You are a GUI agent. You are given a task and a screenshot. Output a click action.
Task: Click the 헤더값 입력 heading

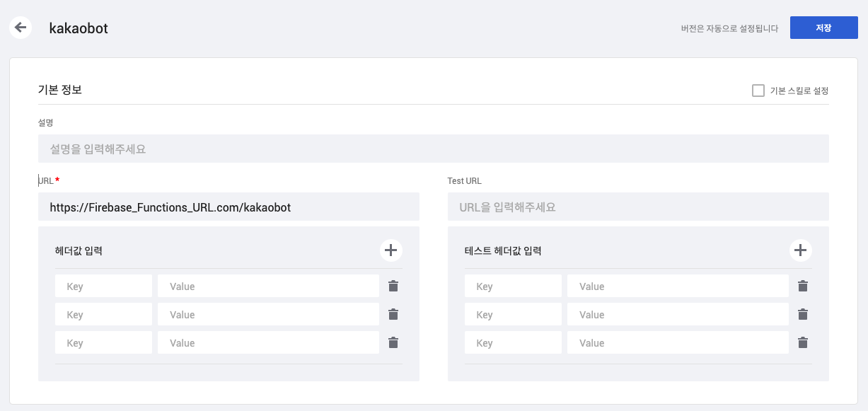[79, 250]
